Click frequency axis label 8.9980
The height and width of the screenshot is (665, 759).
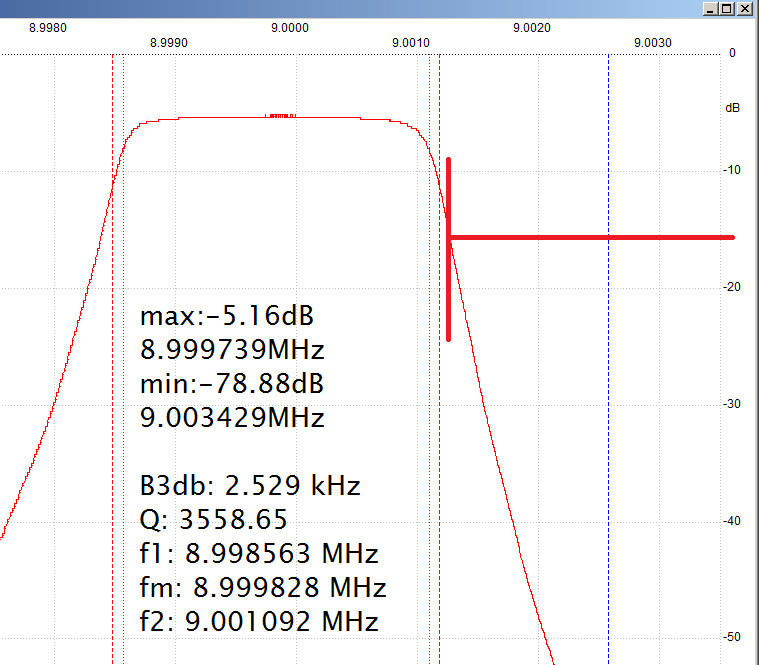47,28
